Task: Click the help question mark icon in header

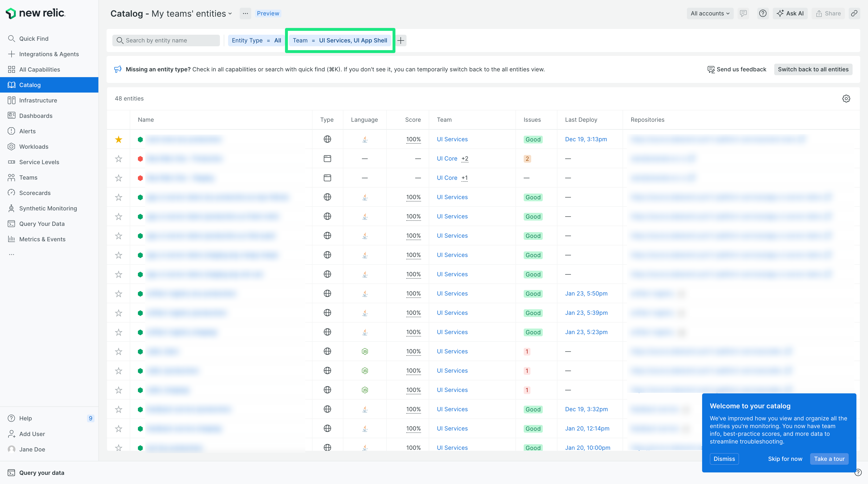Action: (763, 13)
